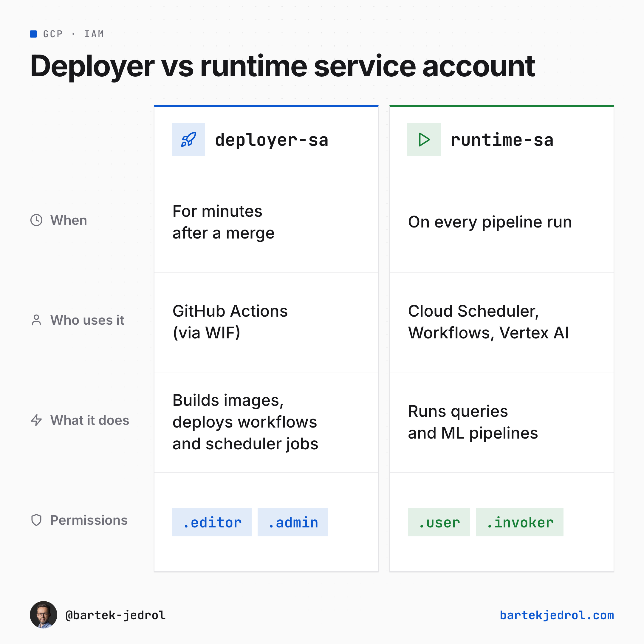The width and height of the screenshot is (644, 644).
Task: Click the 'When' row label
Action: click(69, 220)
